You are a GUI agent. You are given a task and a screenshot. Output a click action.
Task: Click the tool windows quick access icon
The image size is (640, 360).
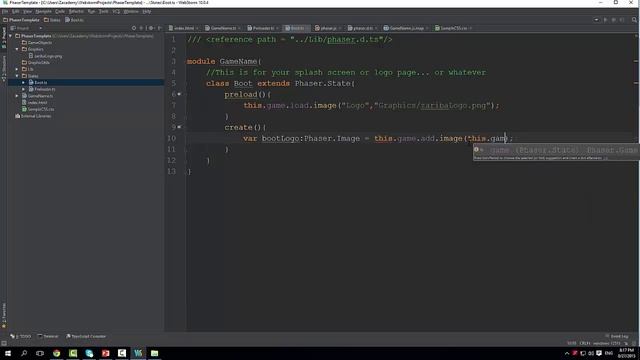click(4, 343)
